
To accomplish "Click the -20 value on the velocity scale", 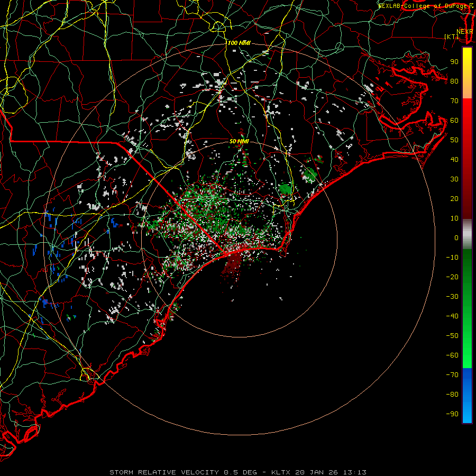I will pos(452,277).
